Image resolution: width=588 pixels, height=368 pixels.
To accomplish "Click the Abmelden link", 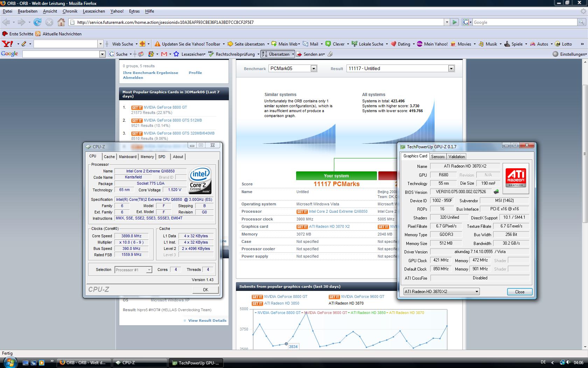I will 133,77.
